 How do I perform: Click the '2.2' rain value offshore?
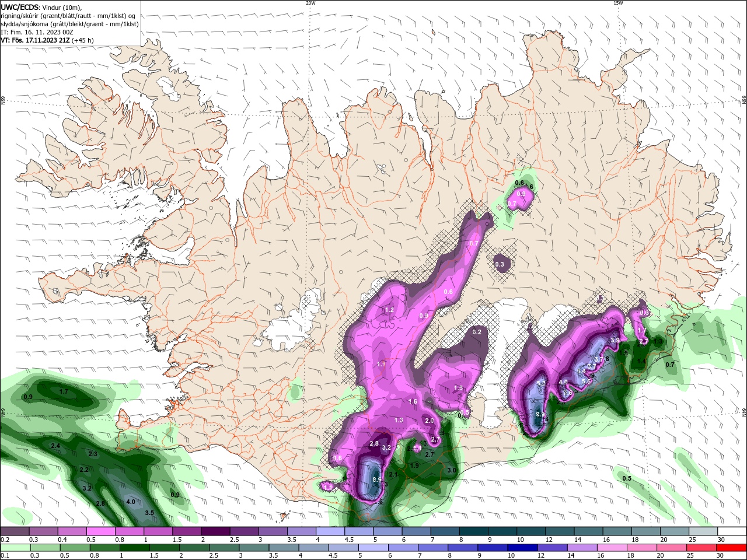[x=84, y=470]
